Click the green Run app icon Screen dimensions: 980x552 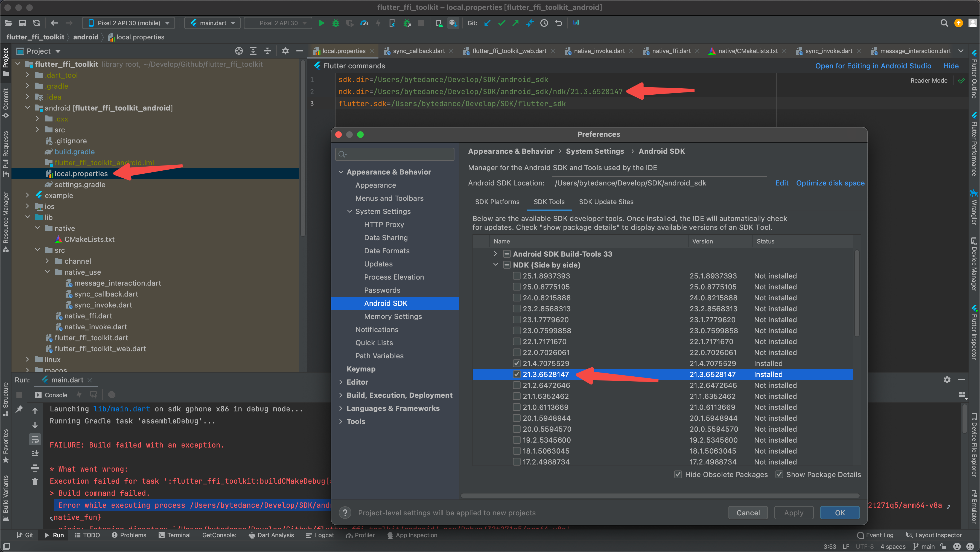tap(322, 23)
